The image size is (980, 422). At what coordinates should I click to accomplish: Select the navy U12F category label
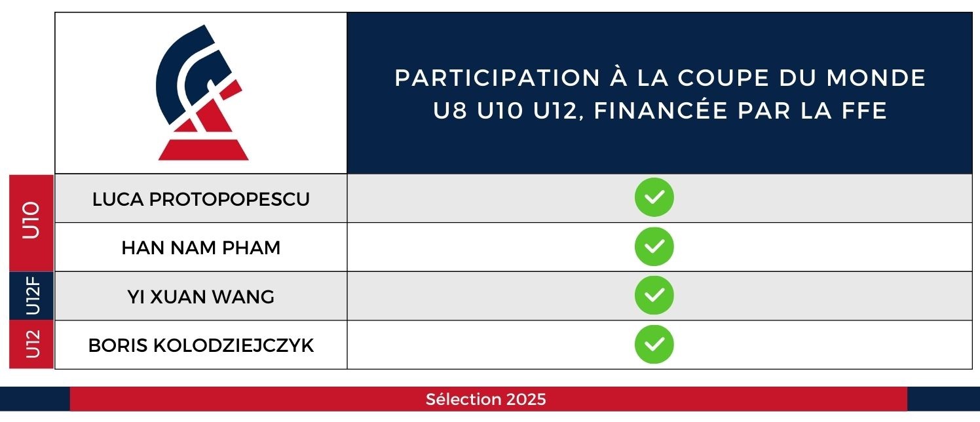(31, 296)
